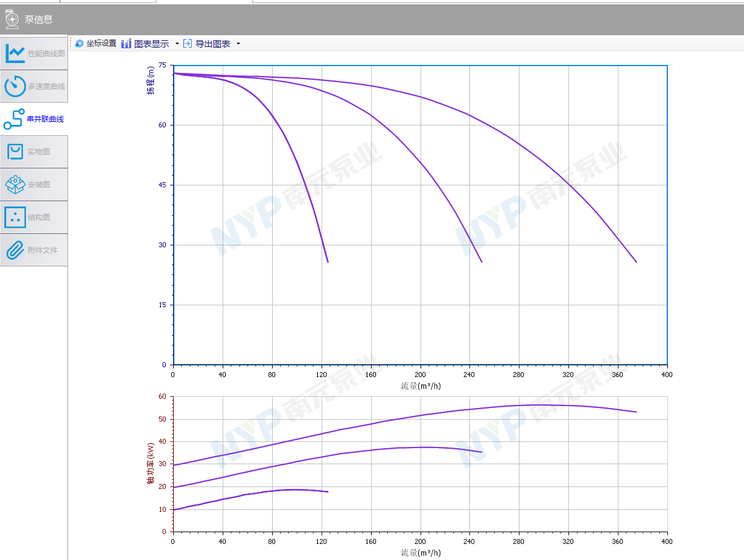Open the 实物图 product photo tab

click(34, 151)
